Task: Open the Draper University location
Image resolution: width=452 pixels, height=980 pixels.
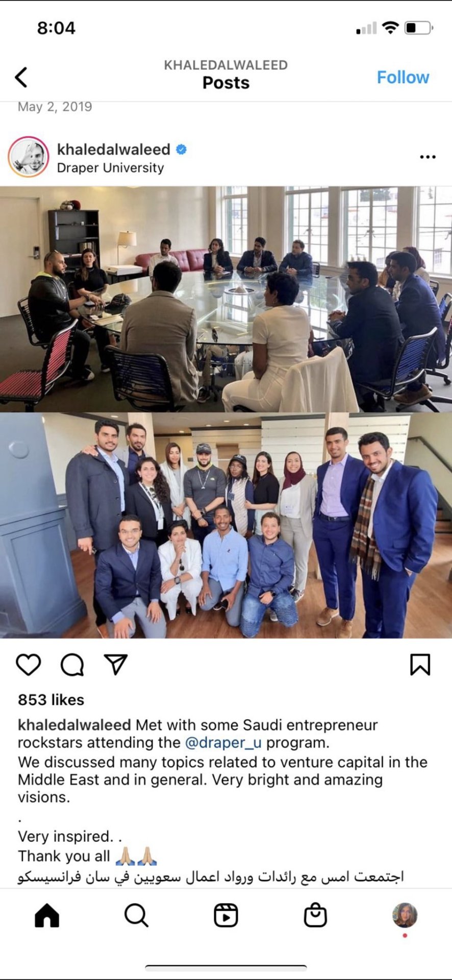Action: 110,168
